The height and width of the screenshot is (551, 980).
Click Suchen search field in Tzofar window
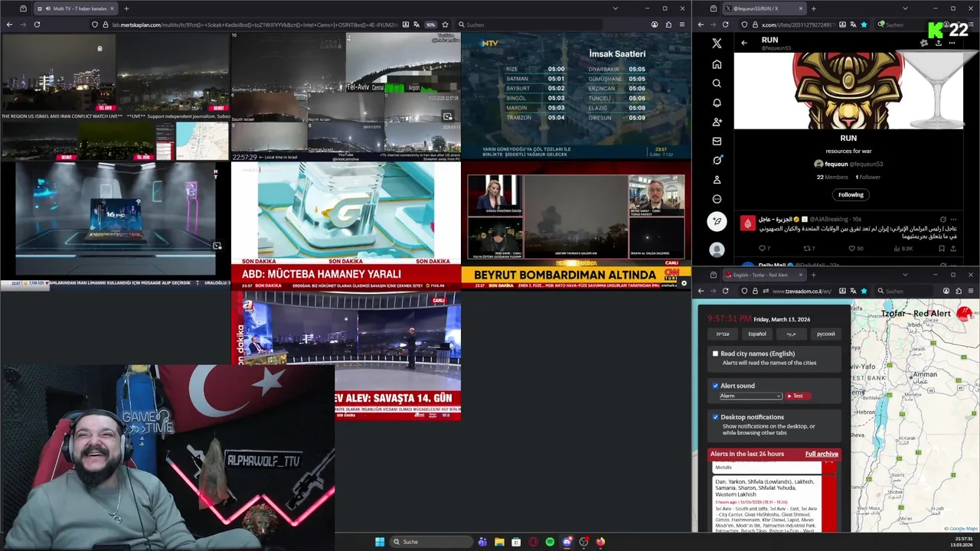[x=907, y=291]
